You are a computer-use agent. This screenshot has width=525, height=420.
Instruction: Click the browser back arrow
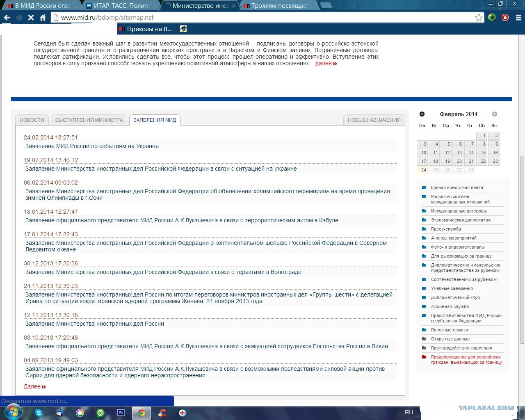point(7,18)
